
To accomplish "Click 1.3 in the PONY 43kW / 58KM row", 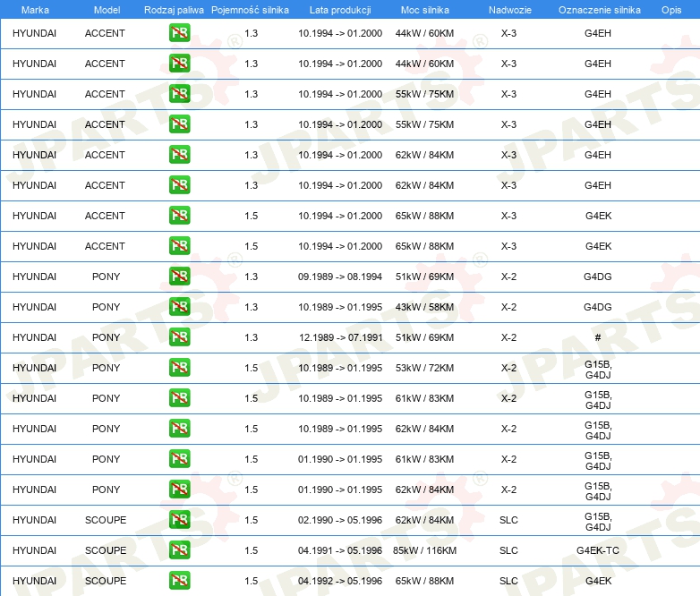I will [252, 307].
